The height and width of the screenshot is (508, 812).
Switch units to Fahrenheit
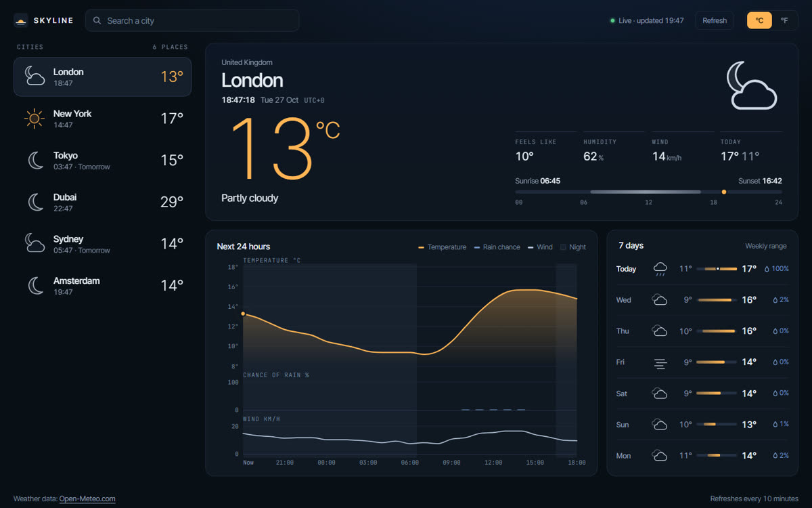pyautogui.click(x=784, y=21)
